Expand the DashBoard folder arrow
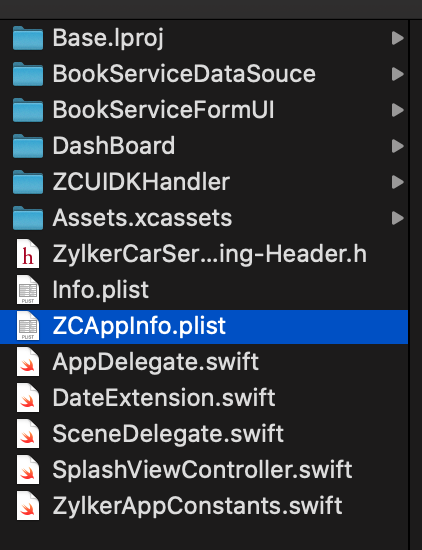The width and height of the screenshot is (422, 550). coord(397,146)
